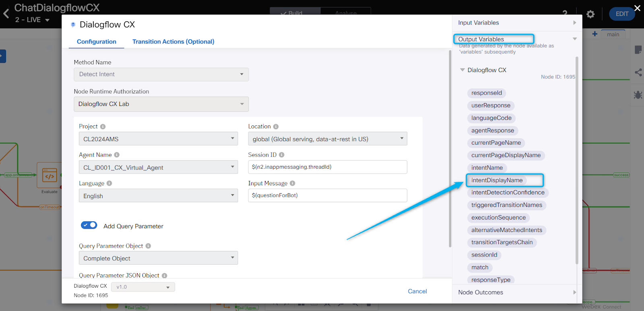Add a new flow tab with plus icon

(x=594, y=34)
